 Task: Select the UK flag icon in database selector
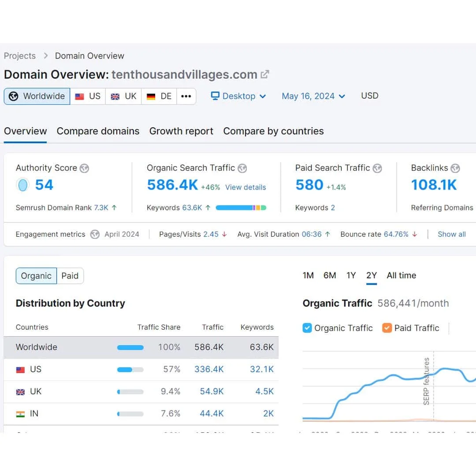(115, 97)
